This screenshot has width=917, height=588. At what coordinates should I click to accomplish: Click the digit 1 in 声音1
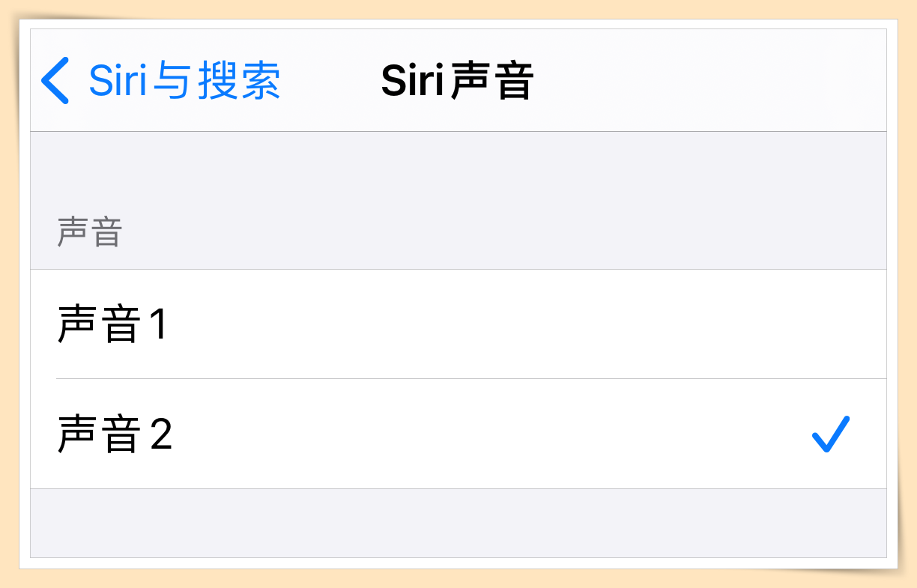157,325
